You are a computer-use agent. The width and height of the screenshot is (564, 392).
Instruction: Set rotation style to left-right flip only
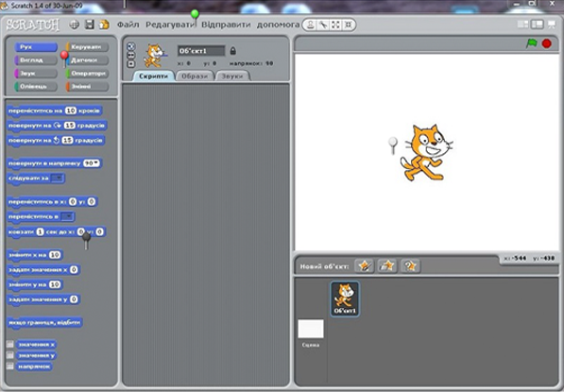click(x=131, y=55)
